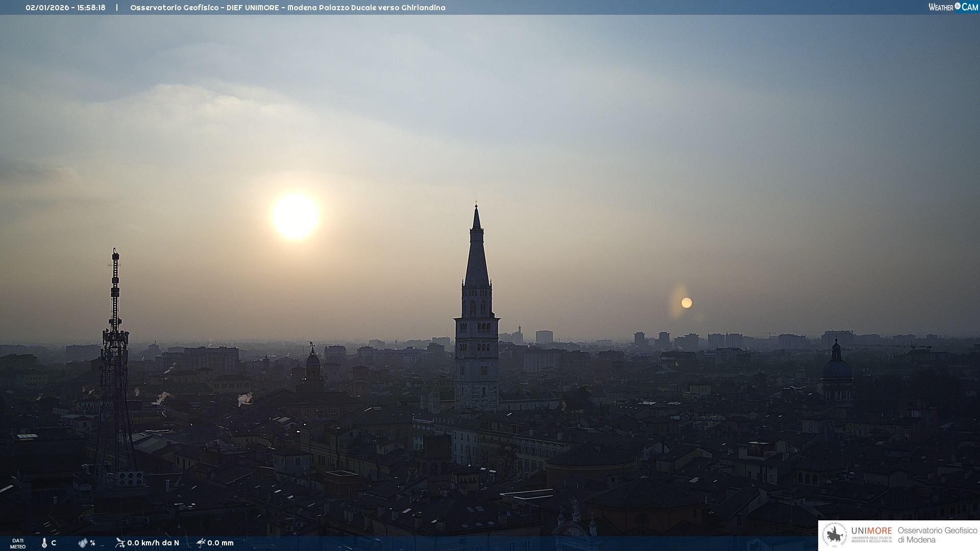The image size is (980, 551).
Task: Open the DATI METEO label
Action: click(18, 543)
